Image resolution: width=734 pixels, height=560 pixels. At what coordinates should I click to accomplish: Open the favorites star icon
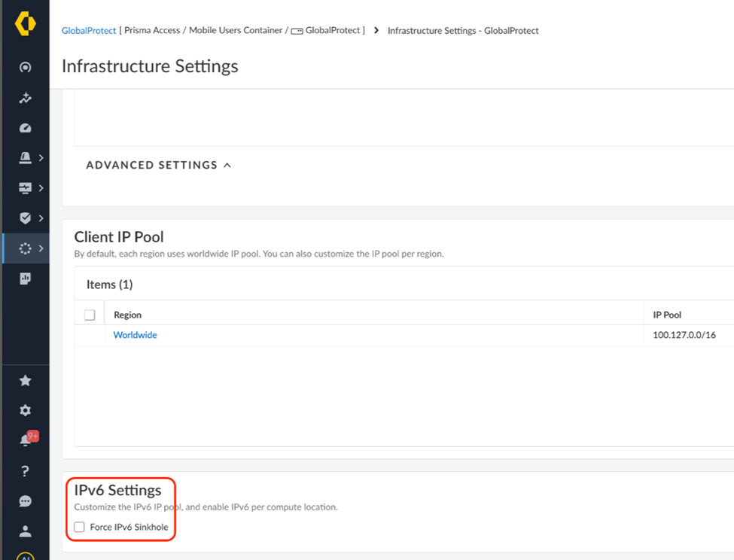pos(25,381)
